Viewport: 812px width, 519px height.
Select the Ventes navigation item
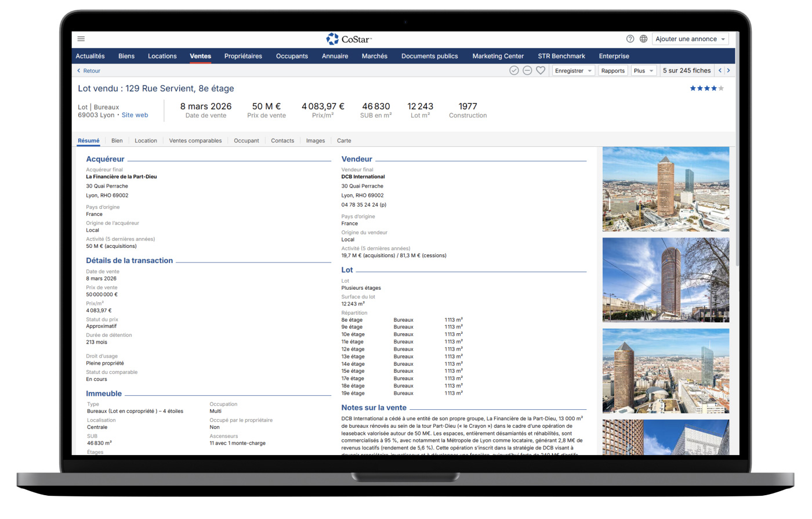pyautogui.click(x=200, y=56)
